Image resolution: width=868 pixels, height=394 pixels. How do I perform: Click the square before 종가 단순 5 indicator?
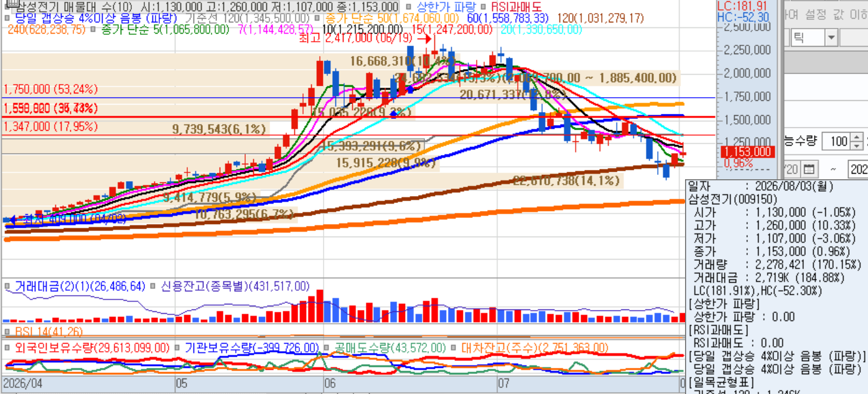coord(93,29)
